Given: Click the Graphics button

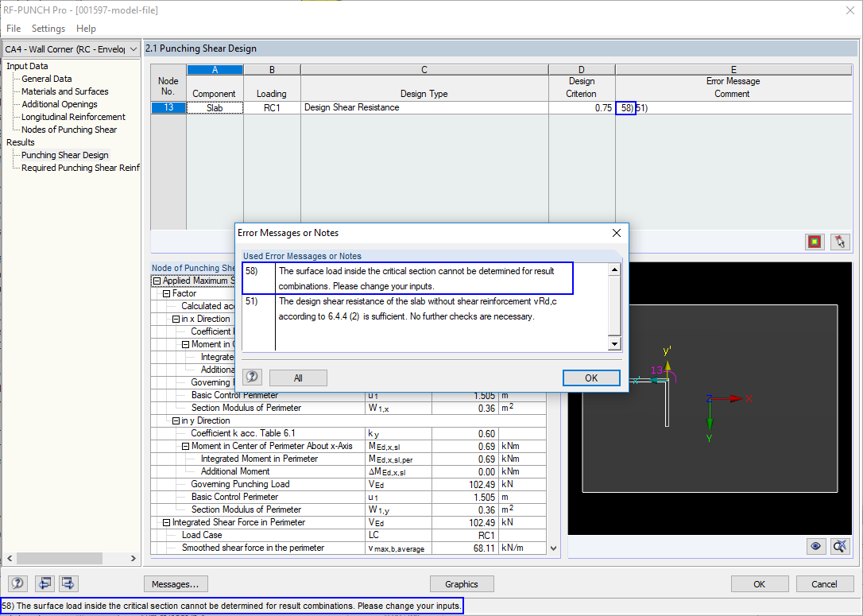Looking at the screenshot, I should tap(462, 584).
